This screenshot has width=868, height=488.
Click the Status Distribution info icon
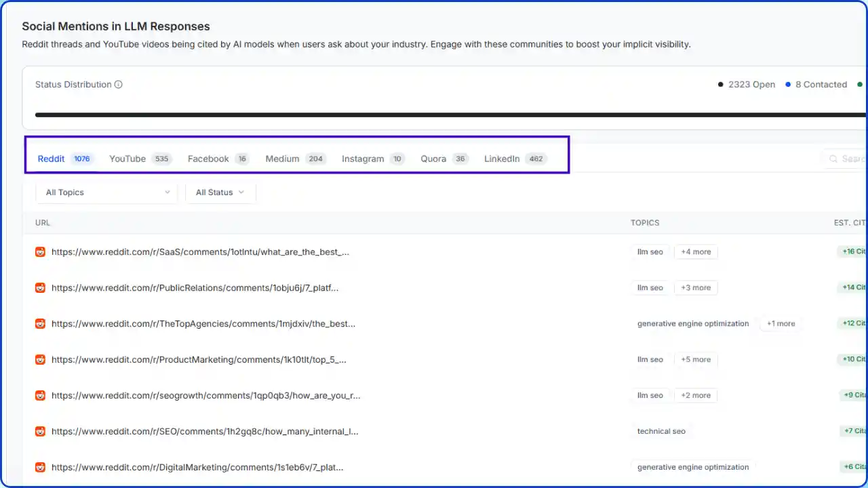click(x=119, y=85)
